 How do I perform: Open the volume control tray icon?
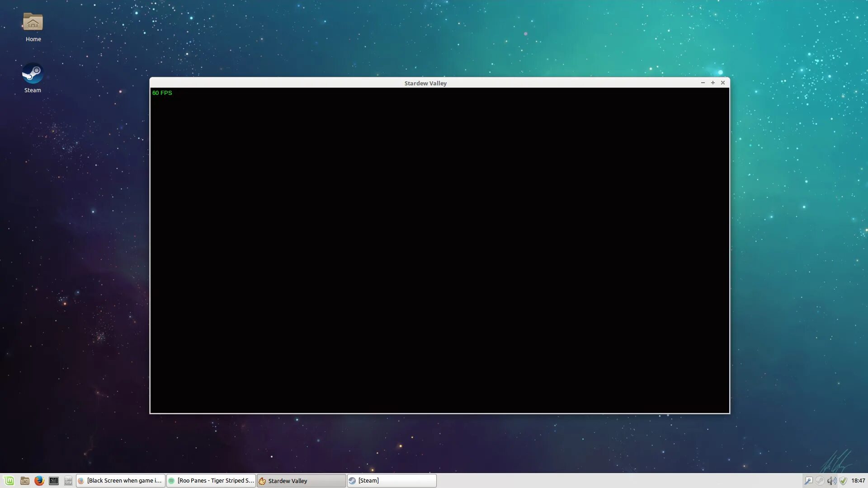coord(831,481)
